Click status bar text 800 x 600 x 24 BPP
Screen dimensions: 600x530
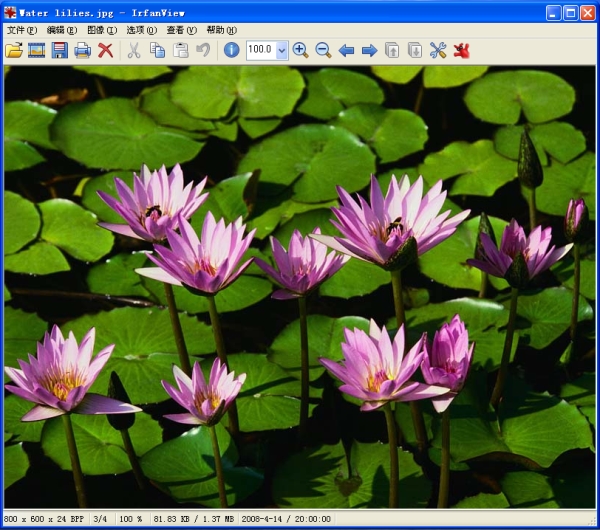pos(44,519)
